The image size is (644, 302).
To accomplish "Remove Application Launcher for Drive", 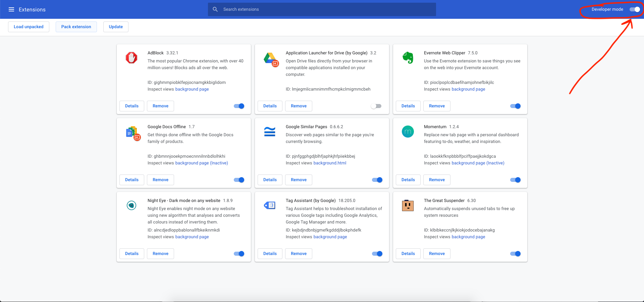I will [299, 106].
